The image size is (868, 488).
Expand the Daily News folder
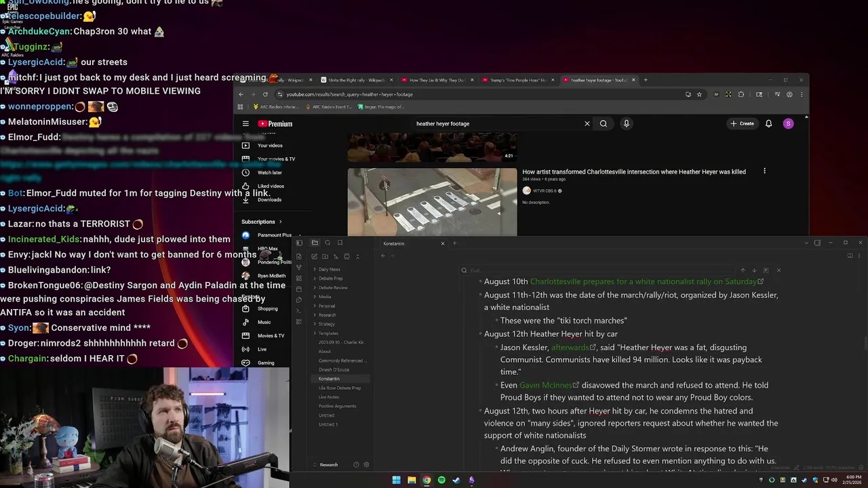(329, 269)
